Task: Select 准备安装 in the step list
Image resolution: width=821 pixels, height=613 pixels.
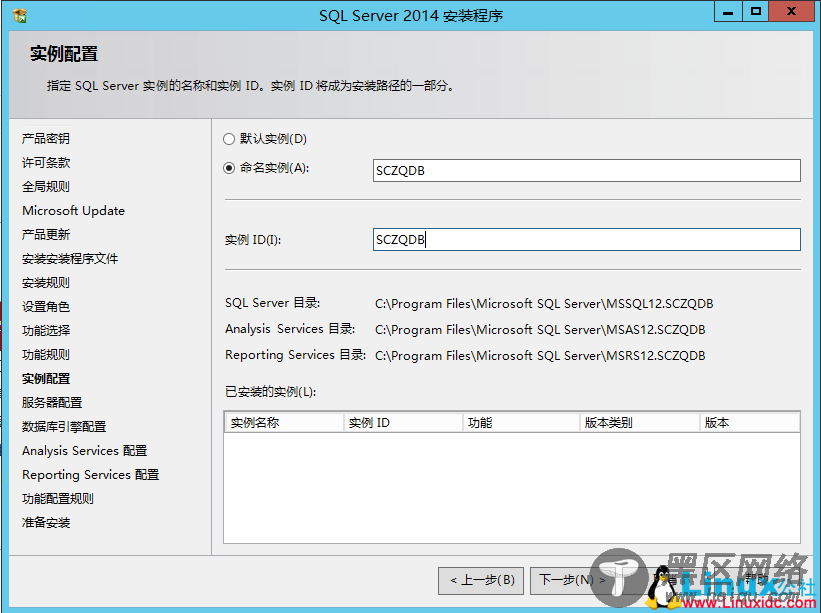Action: pyautogui.click(x=46, y=523)
